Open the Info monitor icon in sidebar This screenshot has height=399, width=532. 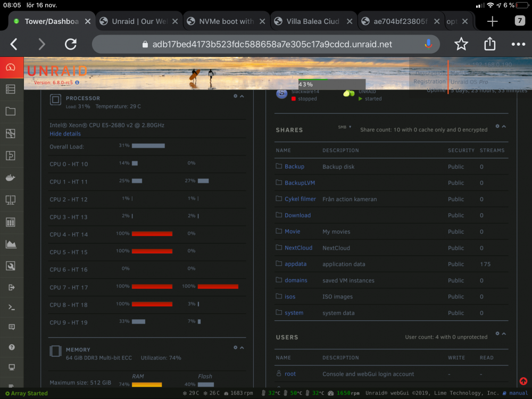[x=12, y=367]
